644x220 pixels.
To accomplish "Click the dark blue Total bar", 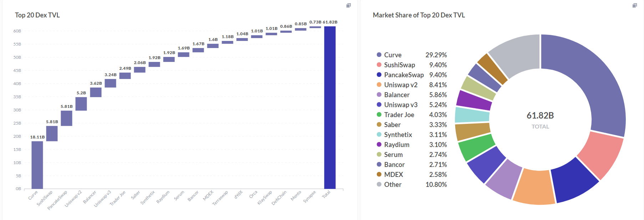I will pos(330,108).
